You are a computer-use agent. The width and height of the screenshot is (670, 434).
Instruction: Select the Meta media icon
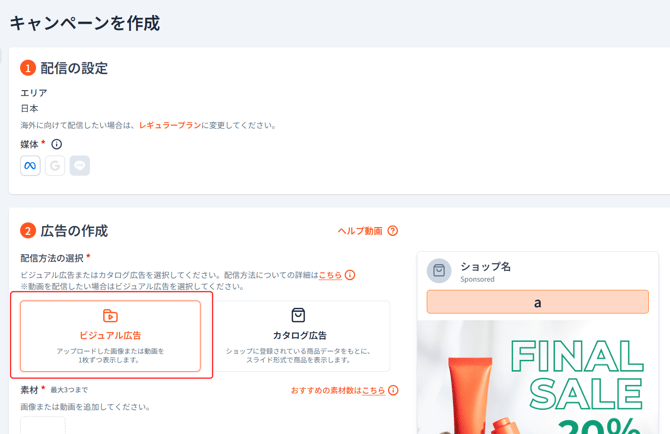(31, 166)
